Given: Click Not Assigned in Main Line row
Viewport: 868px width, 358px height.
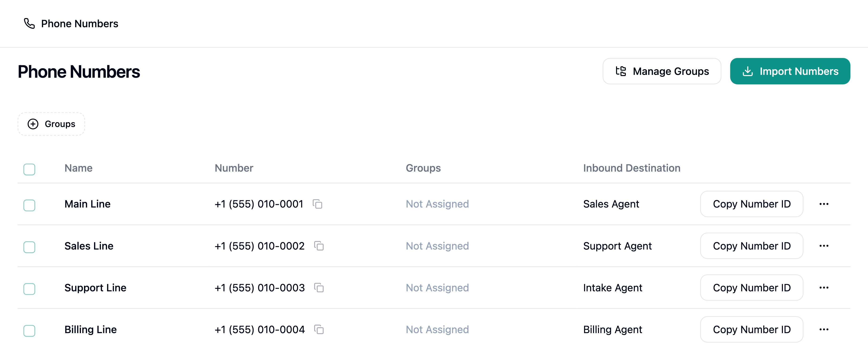Looking at the screenshot, I should point(437,204).
